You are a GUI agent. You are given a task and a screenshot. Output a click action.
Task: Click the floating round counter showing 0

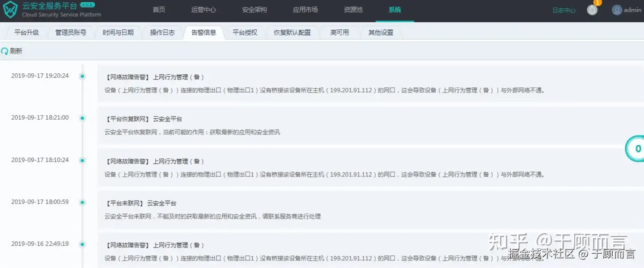pos(635,149)
